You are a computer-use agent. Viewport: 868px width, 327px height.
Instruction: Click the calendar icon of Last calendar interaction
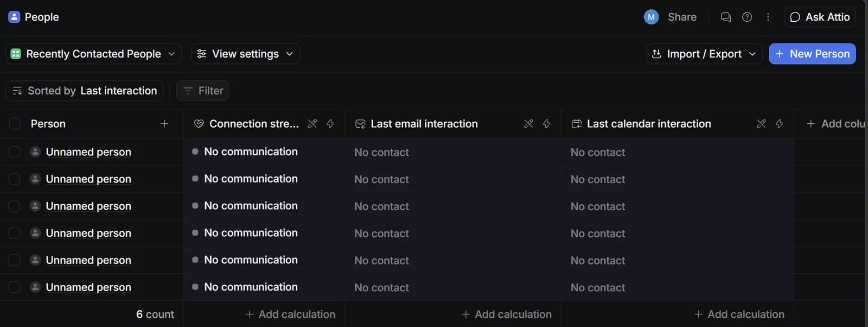(577, 124)
